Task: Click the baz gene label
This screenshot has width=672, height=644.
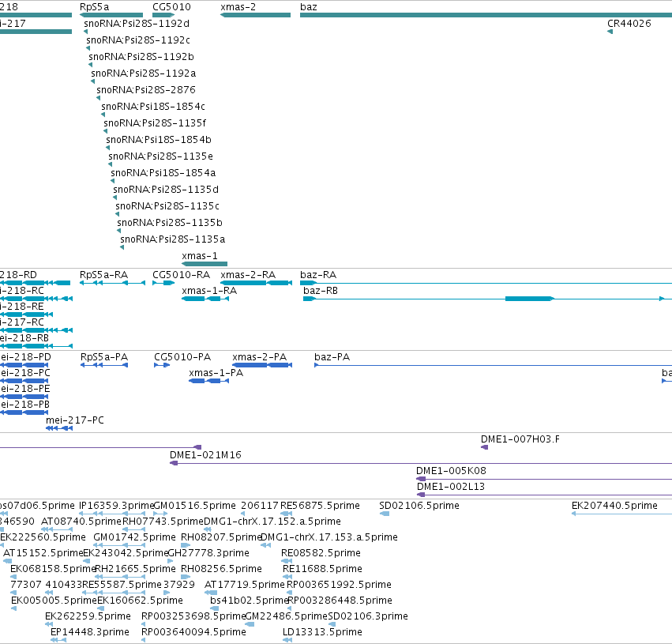Action: click(x=309, y=7)
